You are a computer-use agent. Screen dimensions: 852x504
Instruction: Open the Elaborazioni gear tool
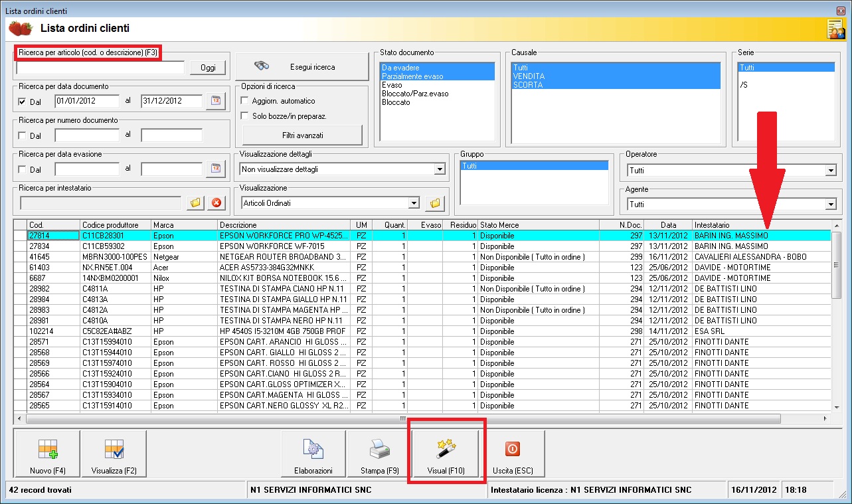tap(313, 454)
